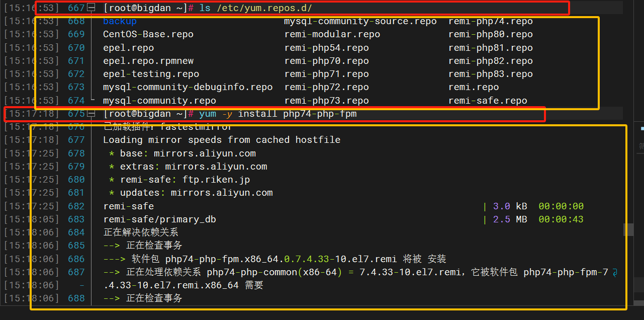Screen dimensions: 644x320
Task: Click the file name remi-php54.repo
Action: [326, 48]
